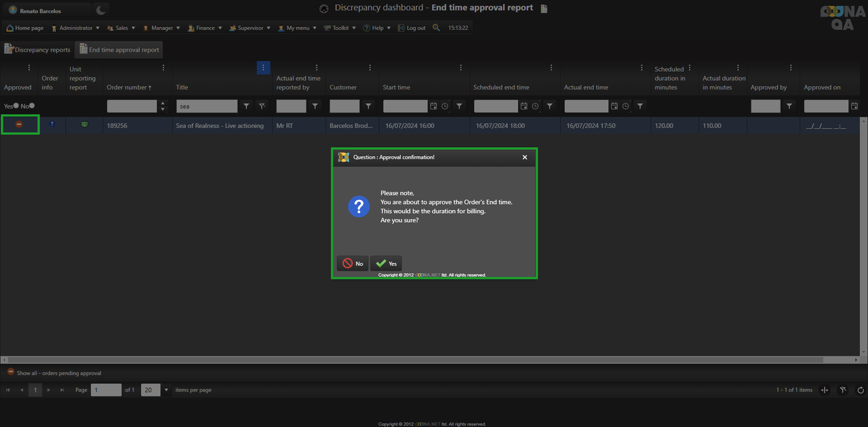Click No to cancel approval
Viewport: 868px width, 427px height.
[x=353, y=264]
